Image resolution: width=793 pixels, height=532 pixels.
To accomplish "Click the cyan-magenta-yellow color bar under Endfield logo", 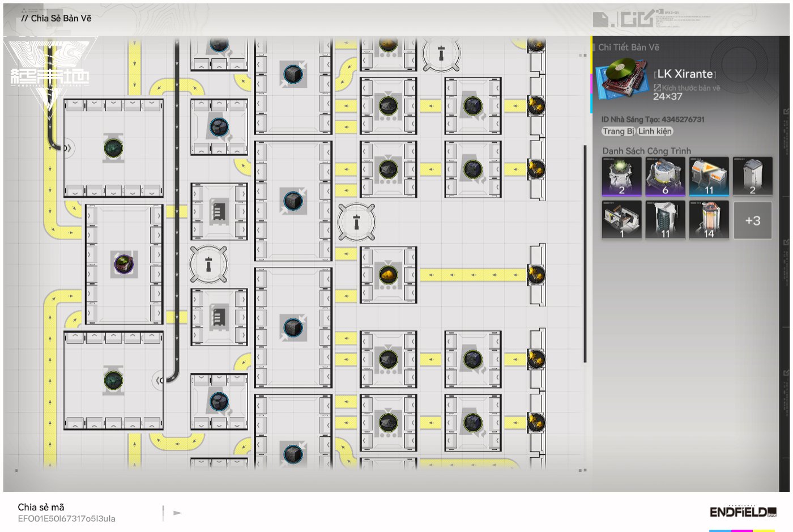I will click(x=741, y=530).
